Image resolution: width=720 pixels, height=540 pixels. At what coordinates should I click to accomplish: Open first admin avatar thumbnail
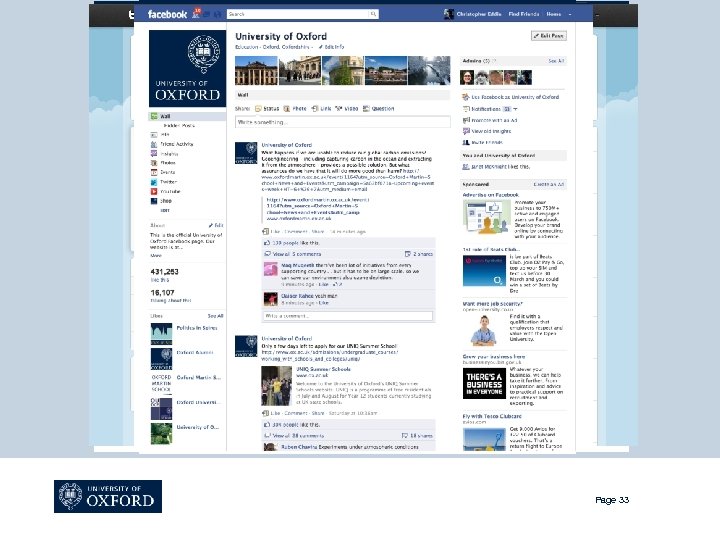point(467,77)
